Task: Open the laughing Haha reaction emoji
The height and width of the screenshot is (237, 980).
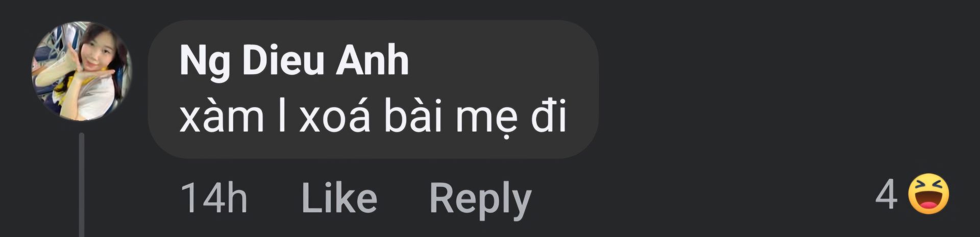Action: coord(928,194)
